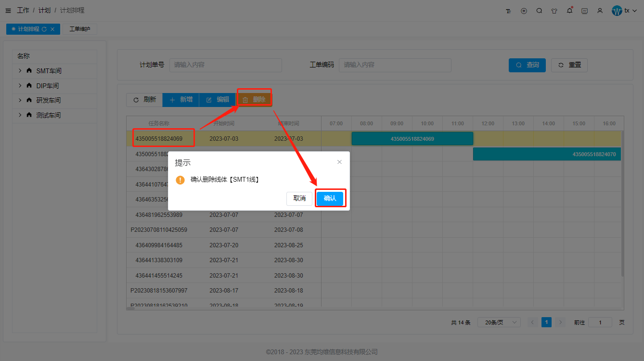Image resolution: width=644 pixels, height=361 pixels.
Task: Click the 435005518824070 Gantt bar
Action: click(x=547, y=154)
